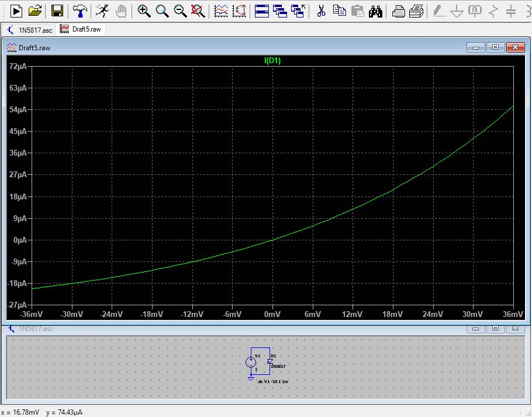Click the I(D1) trace label
The width and height of the screenshot is (532, 417).
[272, 60]
